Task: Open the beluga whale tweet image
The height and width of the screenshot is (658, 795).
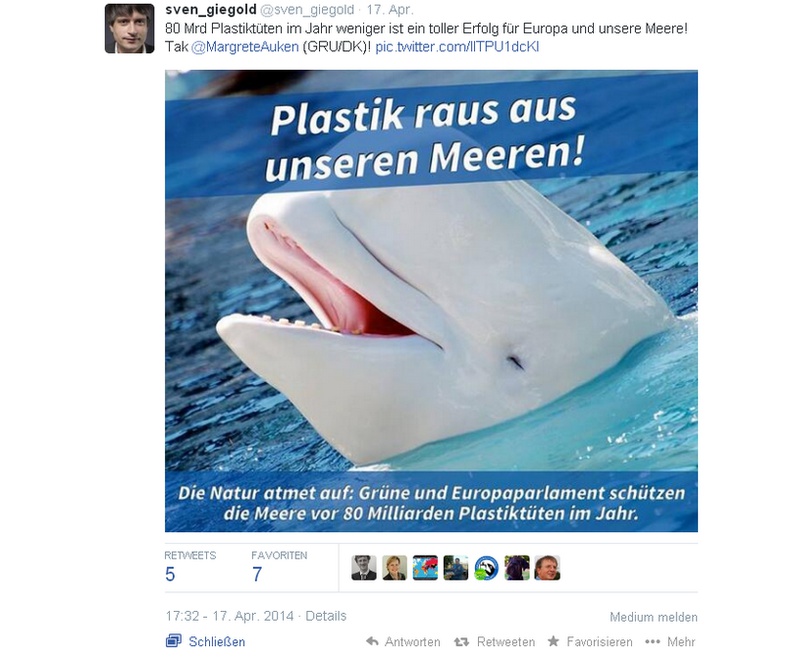Action: point(431,301)
